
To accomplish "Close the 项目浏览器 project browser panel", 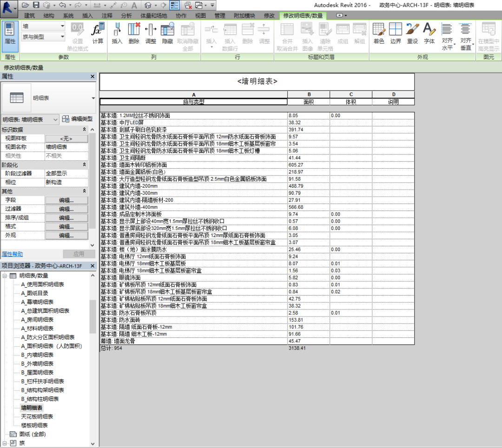I will coord(92,266).
